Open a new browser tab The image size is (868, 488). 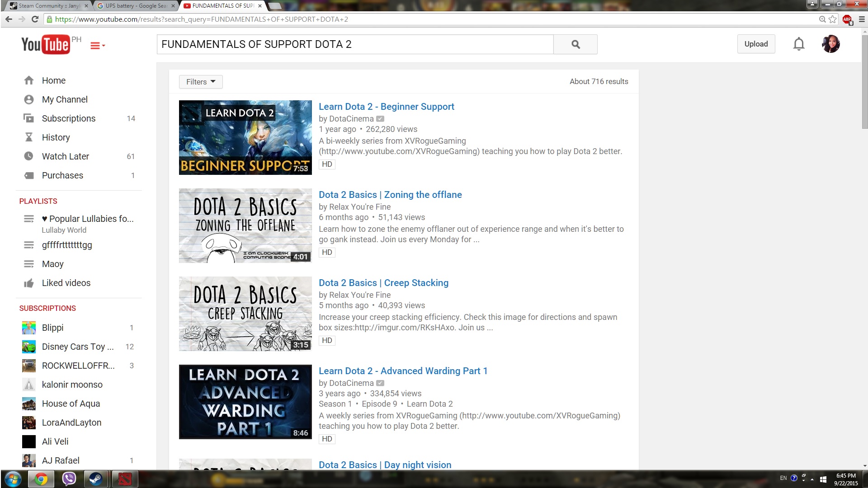[x=275, y=6]
